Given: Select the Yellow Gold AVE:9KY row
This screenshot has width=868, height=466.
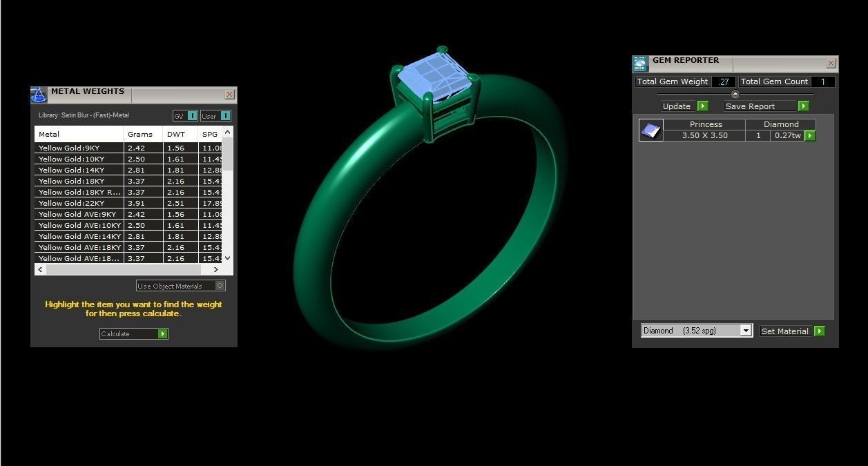Looking at the screenshot, I should [x=128, y=214].
